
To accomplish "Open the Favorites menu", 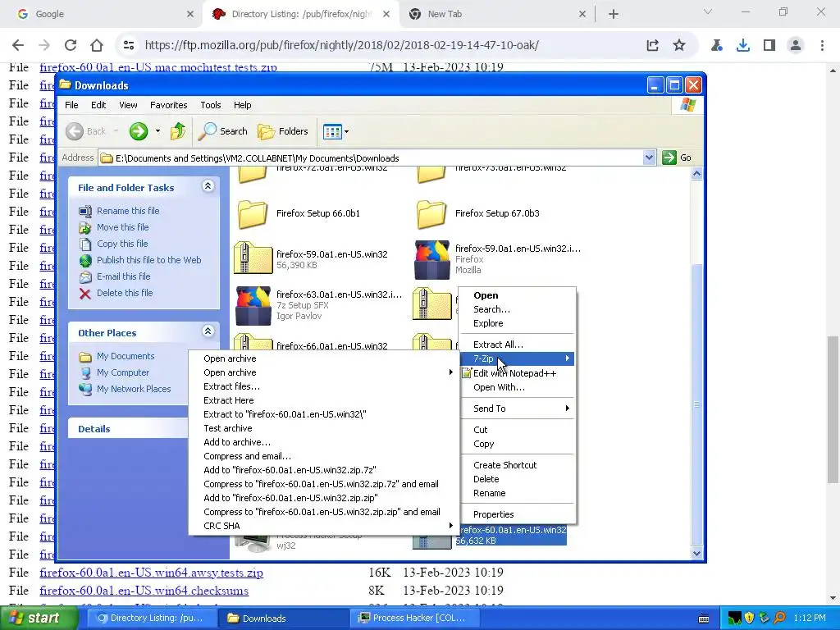I will pos(169,105).
